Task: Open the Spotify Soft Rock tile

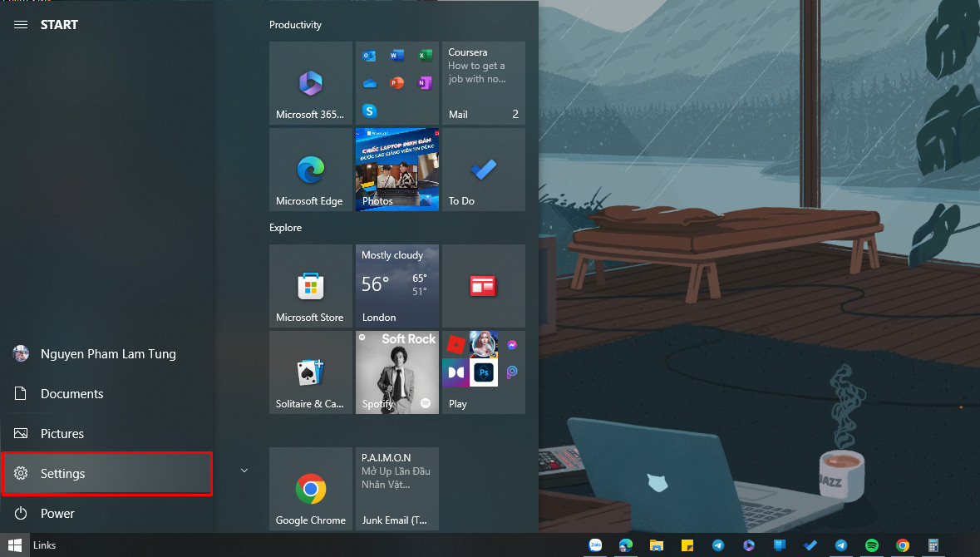Action: coord(396,372)
